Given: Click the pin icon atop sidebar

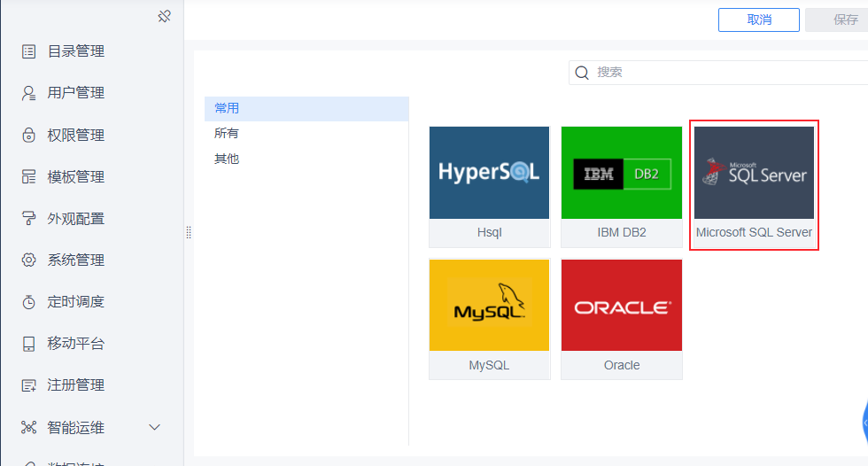Looking at the screenshot, I should click(x=165, y=17).
